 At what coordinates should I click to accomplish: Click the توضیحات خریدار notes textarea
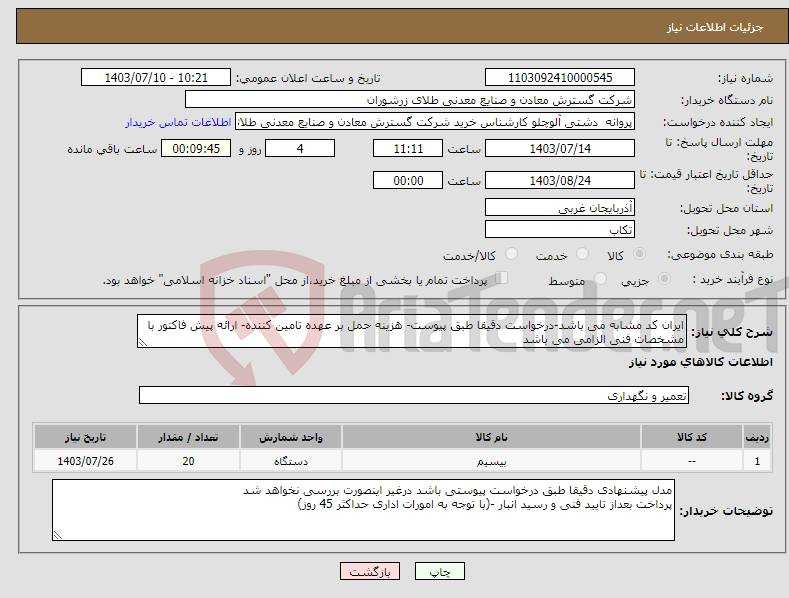click(x=363, y=510)
